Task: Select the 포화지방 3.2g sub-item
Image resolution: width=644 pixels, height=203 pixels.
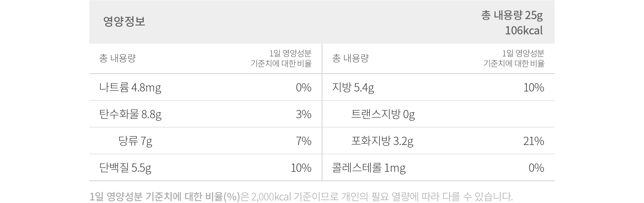Action: 382,141
